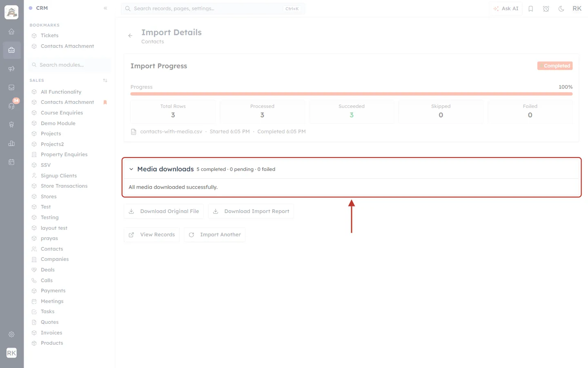This screenshot has width=588, height=368.
Task: Remove the bookmark on Contacts Attachment row
Action: pos(105,102)
